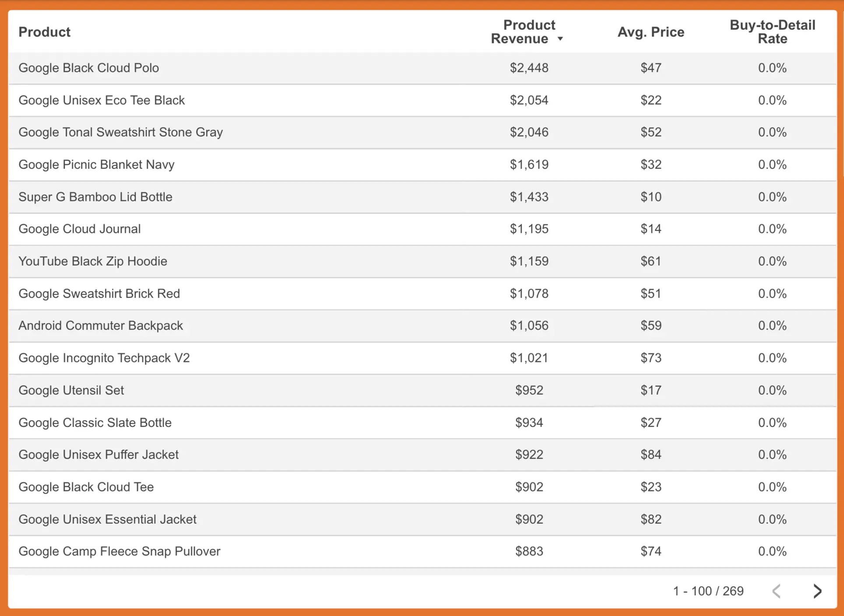Select the Google Black Cloud Polo row
844x616 pixels.
tap(422, 68)
